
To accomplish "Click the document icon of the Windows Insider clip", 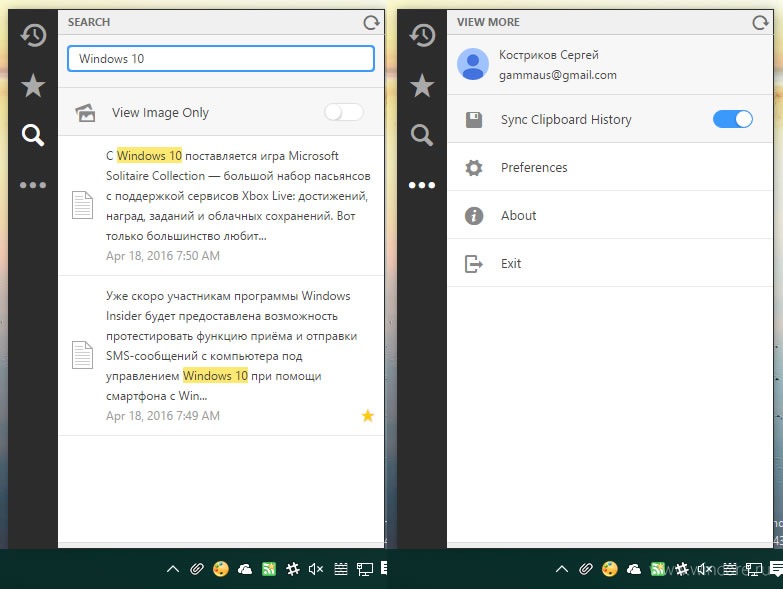I will tap(82, 355).
